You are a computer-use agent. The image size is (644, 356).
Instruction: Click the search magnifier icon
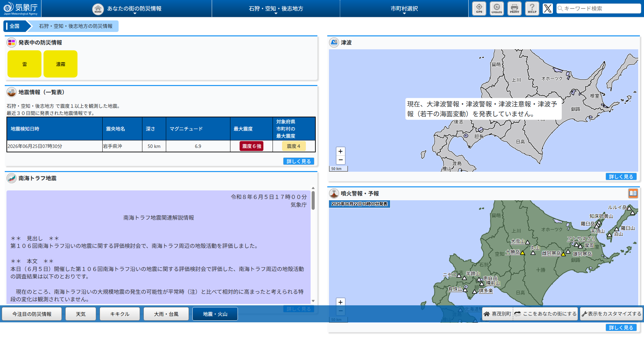(x=560, y=9)
